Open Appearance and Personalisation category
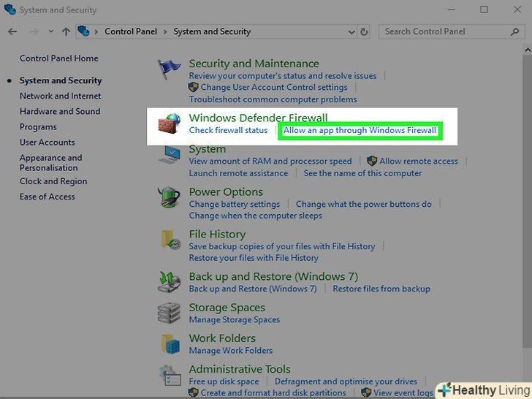532x399 pixels. pos(51,162)
